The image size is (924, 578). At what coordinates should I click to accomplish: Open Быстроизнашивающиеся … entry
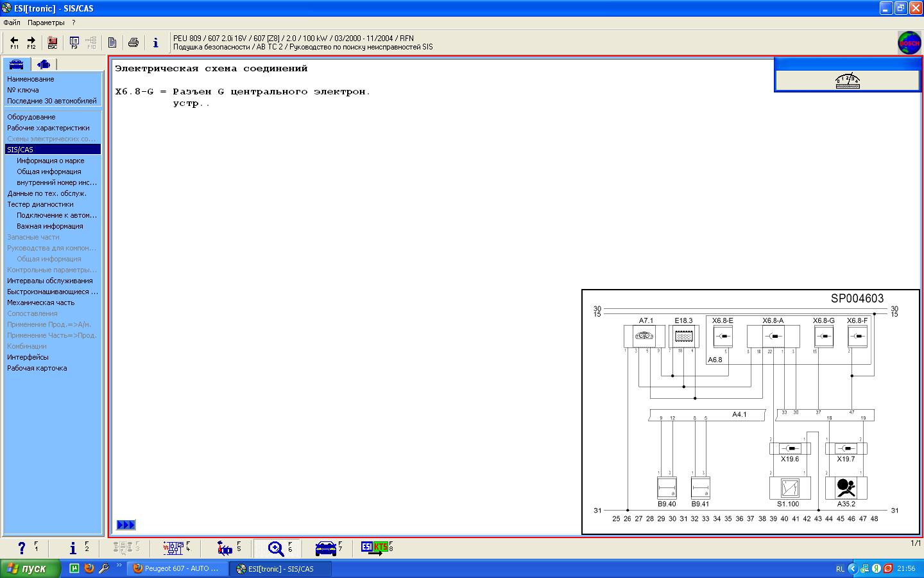[x=53, y=292]
